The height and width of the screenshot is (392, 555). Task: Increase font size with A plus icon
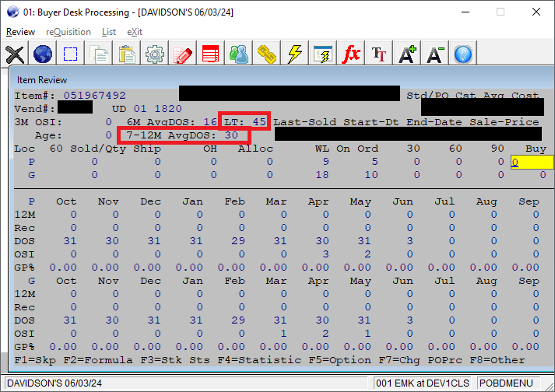click(x=407, y=54)
